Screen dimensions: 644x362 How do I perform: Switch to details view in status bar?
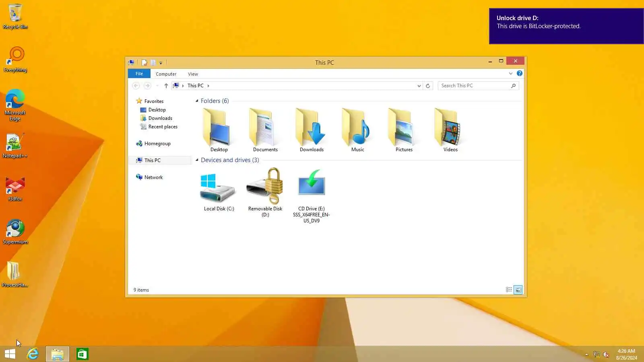coord(509,290)
